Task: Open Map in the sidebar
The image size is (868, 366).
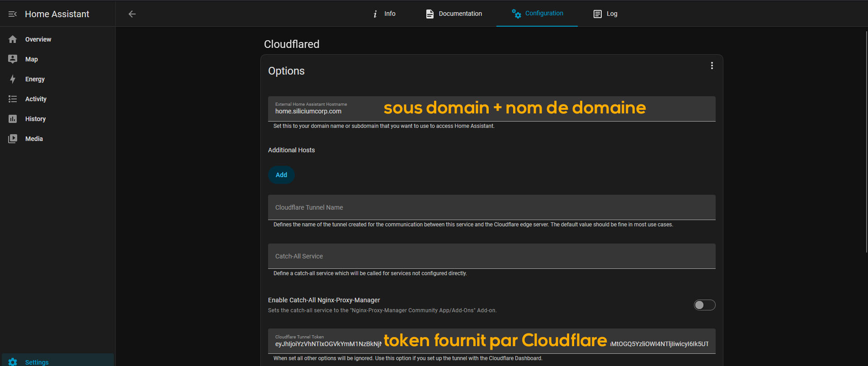Action: coord(58,59)
